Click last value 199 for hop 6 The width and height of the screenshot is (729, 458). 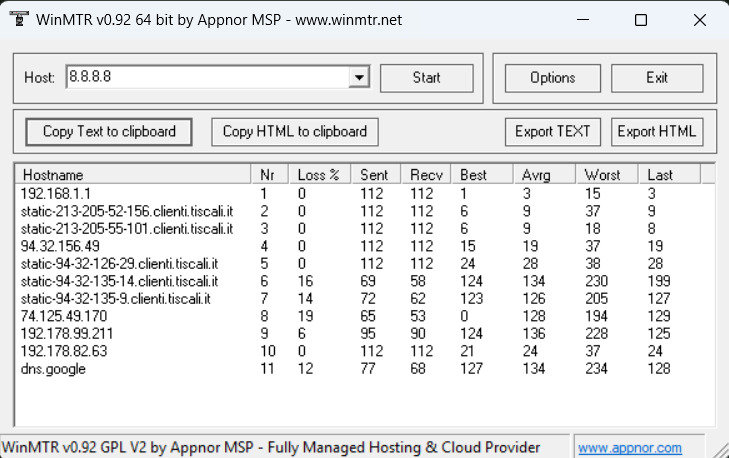click(x=659, y=281)
